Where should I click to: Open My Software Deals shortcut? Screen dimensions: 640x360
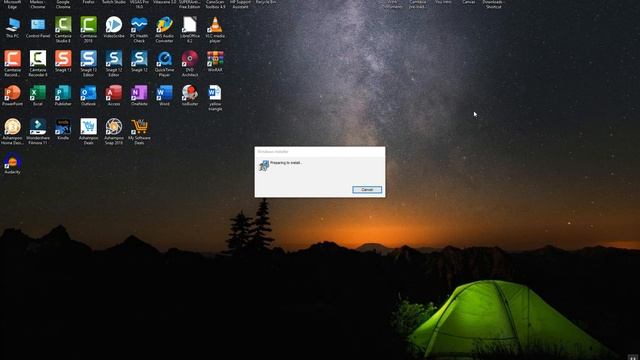[x=139, y=131]
